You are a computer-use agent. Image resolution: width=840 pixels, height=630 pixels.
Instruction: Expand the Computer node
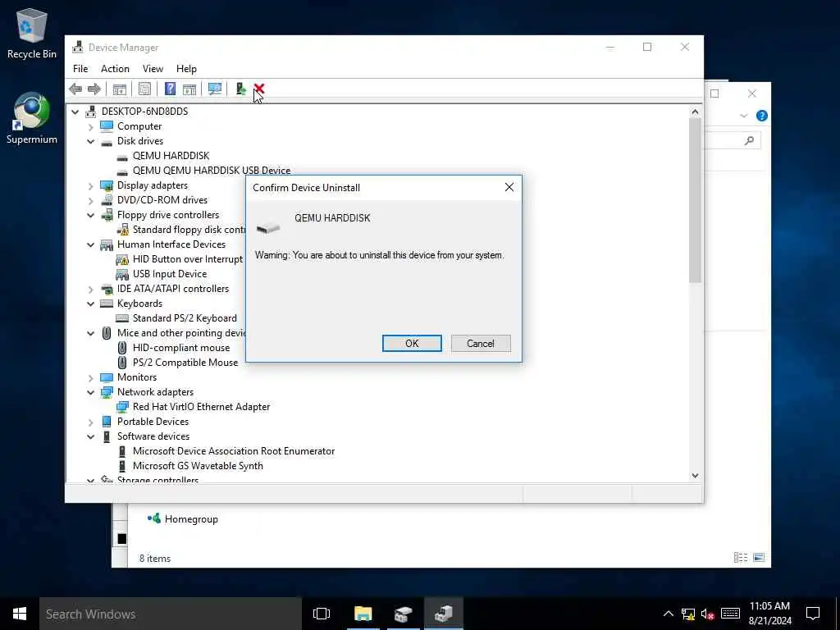click(90, 126)
